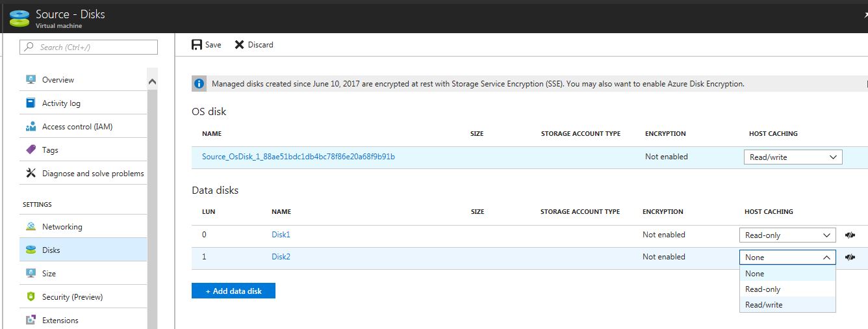Screen dimensions: 868x329
Task: Click the Discard X icon
Action: tap(240, 45)
